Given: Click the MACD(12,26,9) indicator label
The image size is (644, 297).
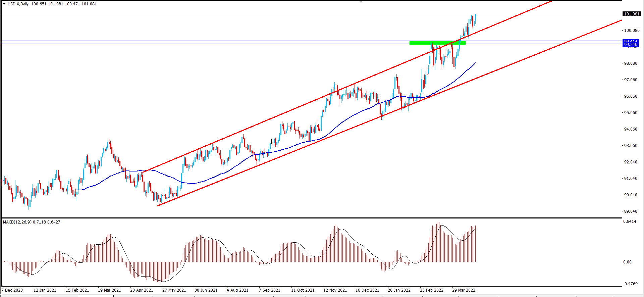Looking at the screenshot, I should pyautogui.click(x=17, y=222).
